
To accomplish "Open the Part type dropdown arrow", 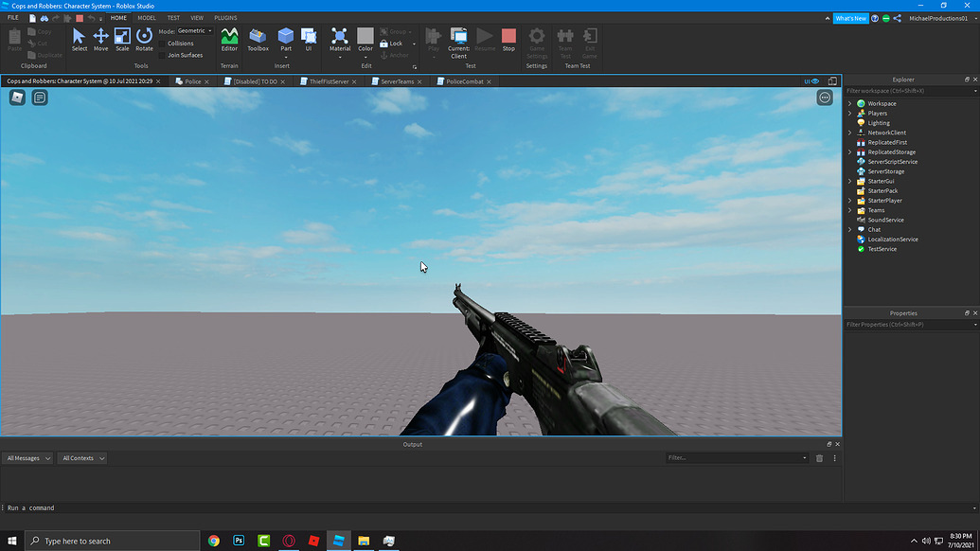I will point(286,58).
